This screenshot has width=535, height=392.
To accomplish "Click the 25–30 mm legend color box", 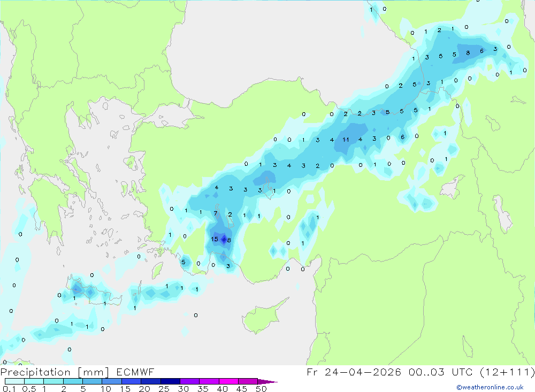I will point(170,381).
